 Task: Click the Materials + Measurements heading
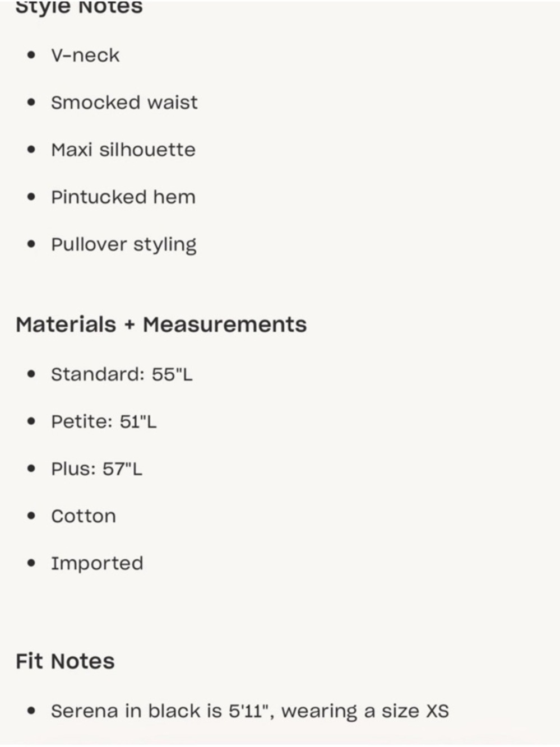tap(161, 324)
